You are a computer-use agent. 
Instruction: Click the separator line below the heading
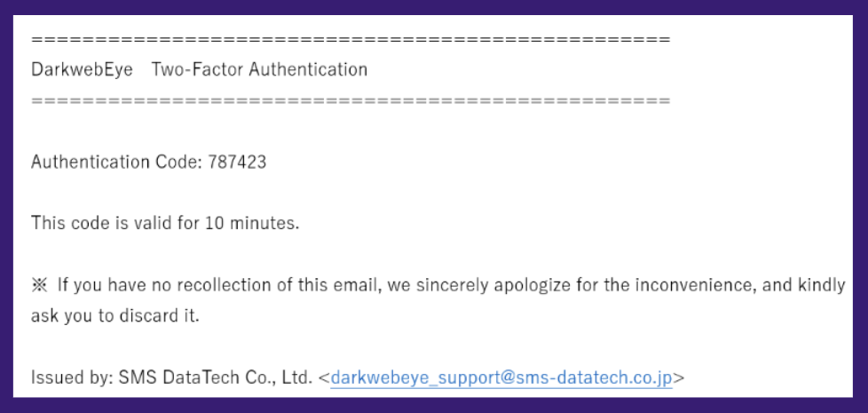click(350, 100)
